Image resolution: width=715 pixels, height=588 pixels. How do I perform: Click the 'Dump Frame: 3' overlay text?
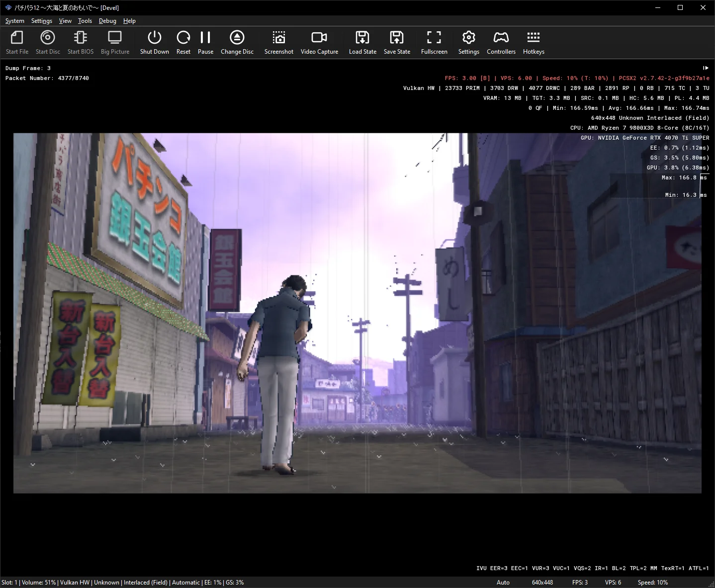tap(28, 68)
